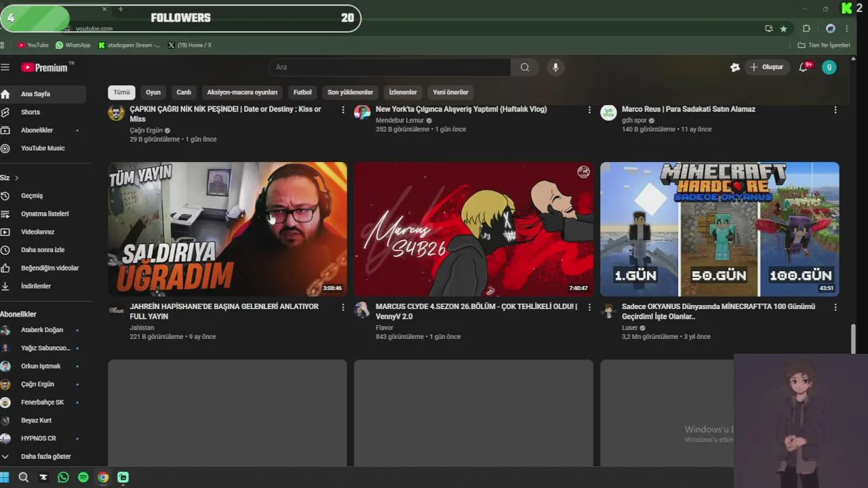Open Shorts from sidebar
868x488 pixels.
(43, 112)
